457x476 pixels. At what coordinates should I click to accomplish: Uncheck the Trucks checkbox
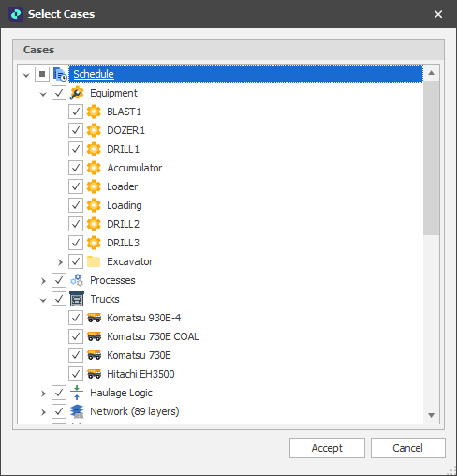(59, 299)
